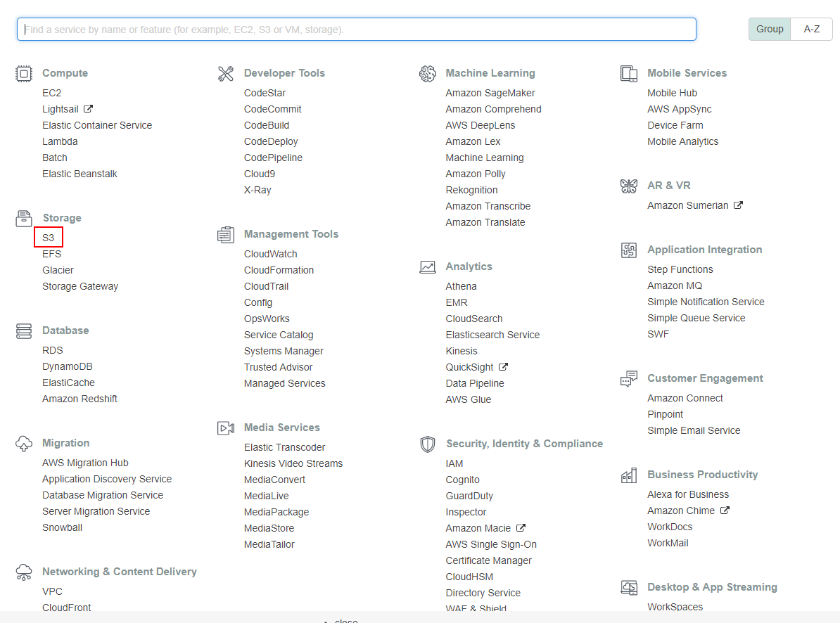
Task: Open Amazon Connect
Action: (x=685, y=398)
